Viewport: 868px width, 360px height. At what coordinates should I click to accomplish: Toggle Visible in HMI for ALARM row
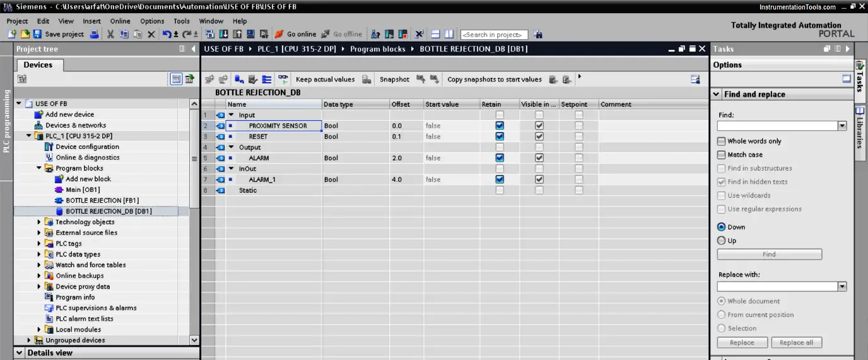(x=539, y=158)
